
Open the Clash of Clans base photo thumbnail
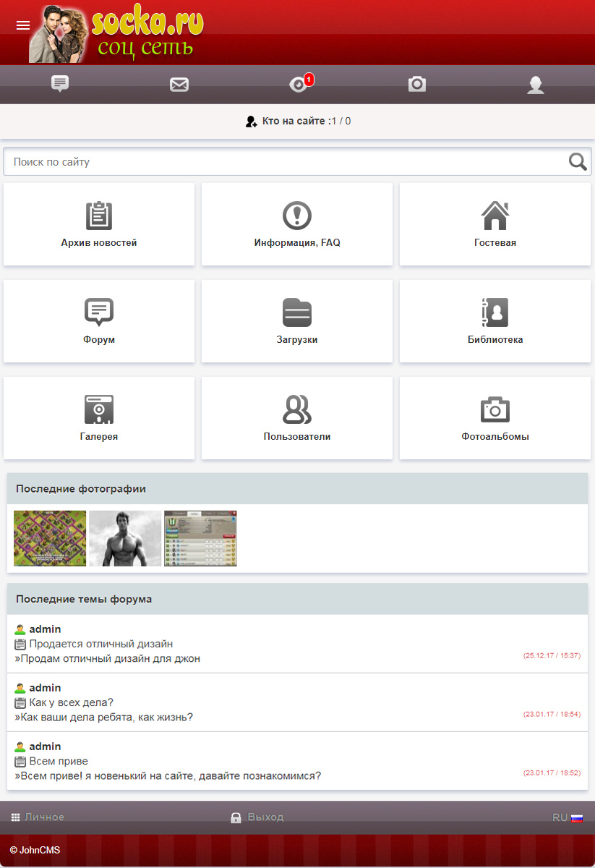click(x=50, y=538)
